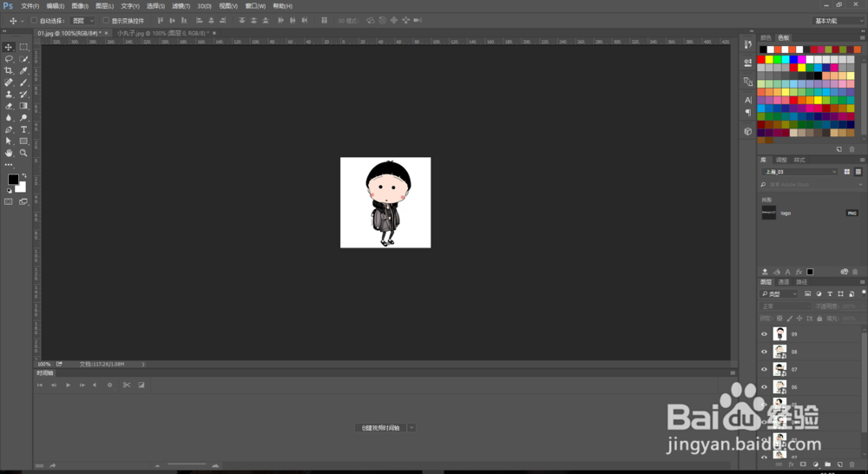Select the Blur tool
This screenshot has width=868, height=474.
pos(9,118)
